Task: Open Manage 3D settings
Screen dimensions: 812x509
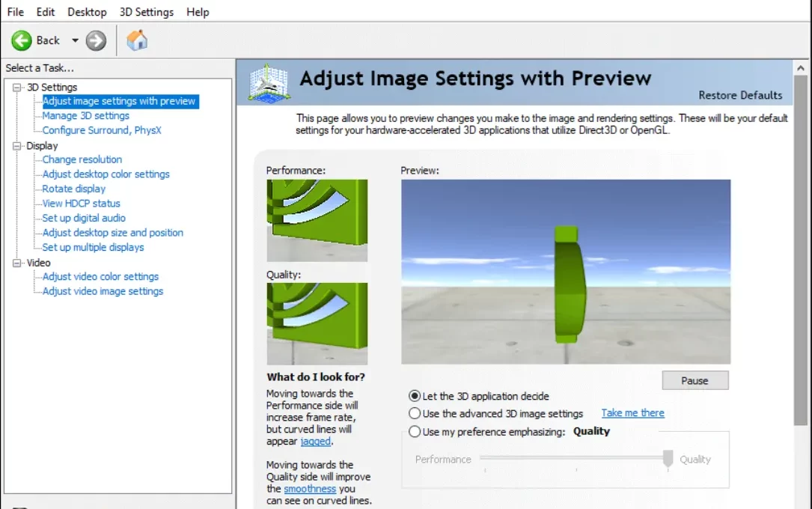Action: coord(86,115)
